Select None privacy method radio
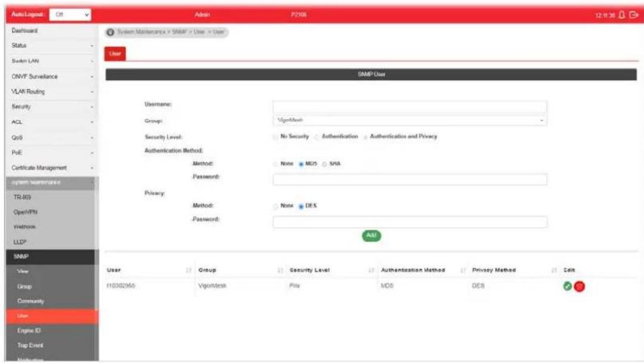This screenshot has width=644, height=363. click(275, 206)
